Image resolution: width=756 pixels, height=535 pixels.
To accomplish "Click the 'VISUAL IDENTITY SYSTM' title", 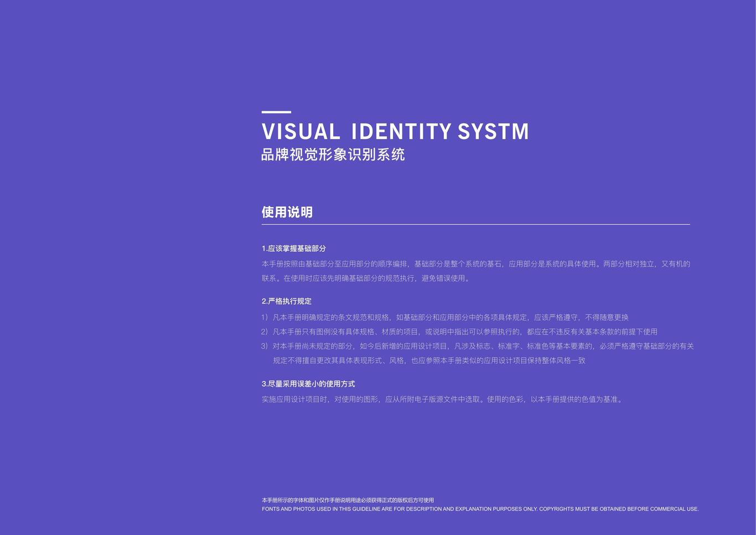I will (395, 132).
